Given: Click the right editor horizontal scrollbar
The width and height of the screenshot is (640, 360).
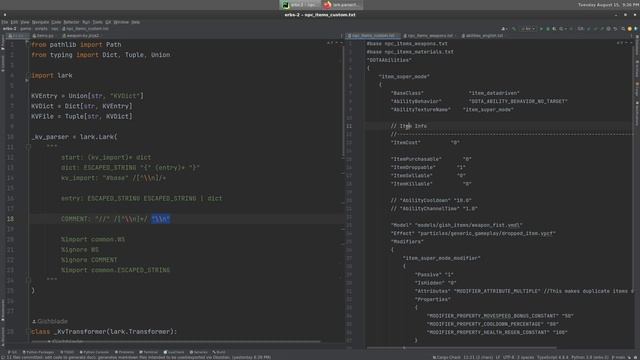Looking at the screenshot, I should pos(461,348).
